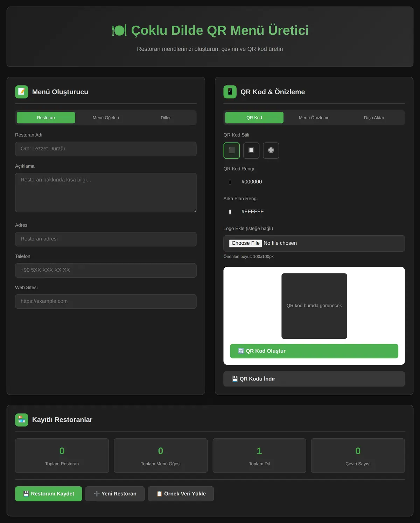Click into the Açıklama text area

106,193
